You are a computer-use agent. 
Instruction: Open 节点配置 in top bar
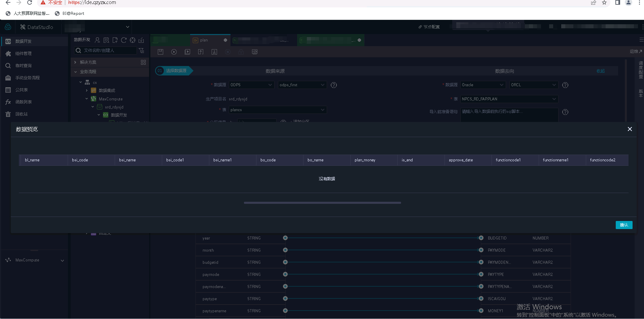coord(429,27)
